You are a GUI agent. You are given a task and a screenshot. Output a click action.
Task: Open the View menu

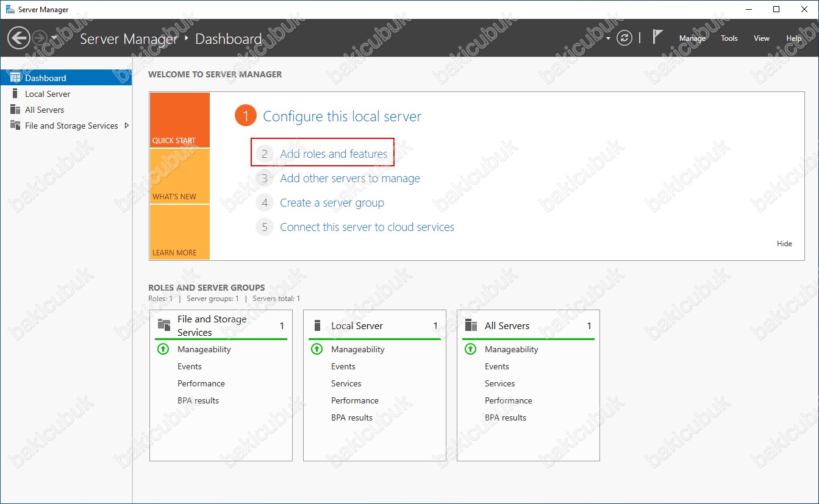click(762, 38)
